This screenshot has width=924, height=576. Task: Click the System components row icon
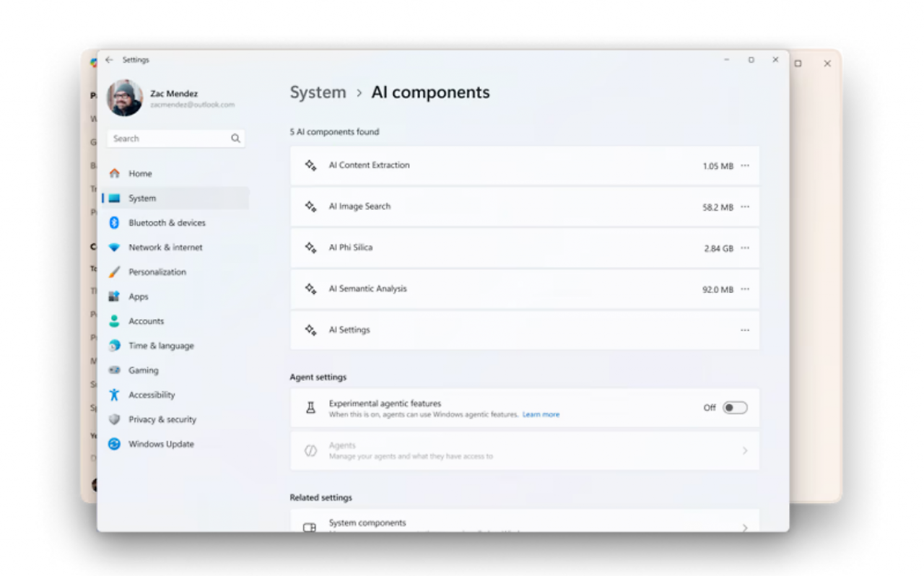click(x=310, y=528)
